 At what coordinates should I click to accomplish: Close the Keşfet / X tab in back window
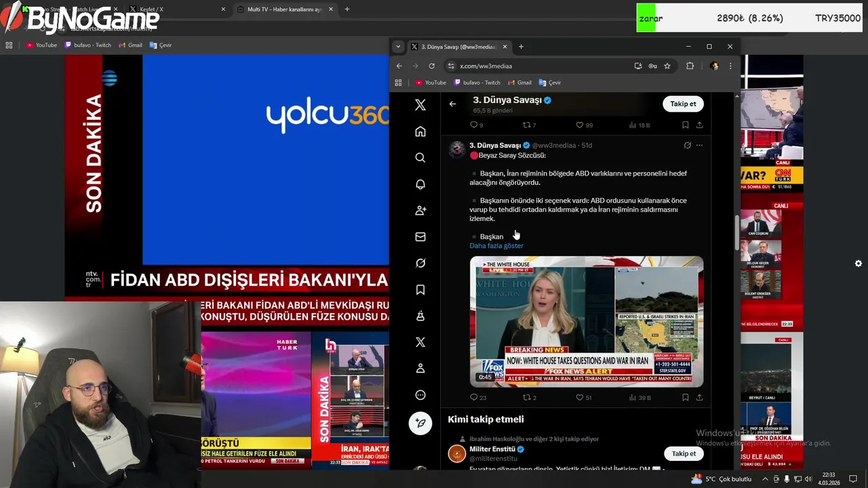pos(223,9)
